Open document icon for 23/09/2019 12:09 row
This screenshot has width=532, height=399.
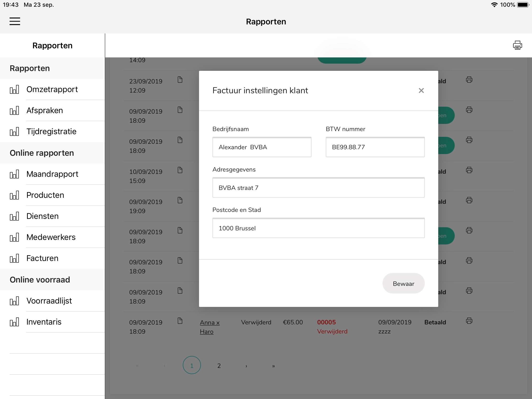click(x=180, y=80)
